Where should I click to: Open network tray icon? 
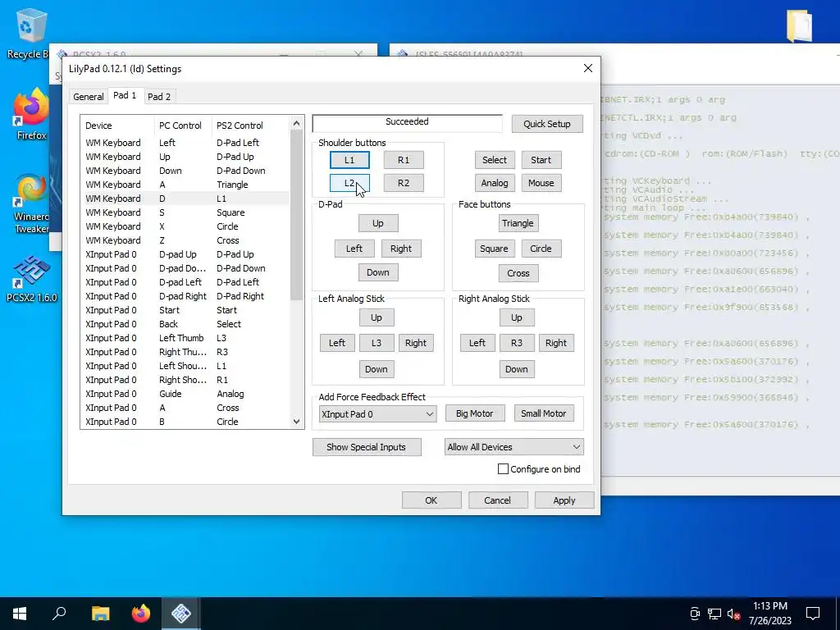click(714, 614)
